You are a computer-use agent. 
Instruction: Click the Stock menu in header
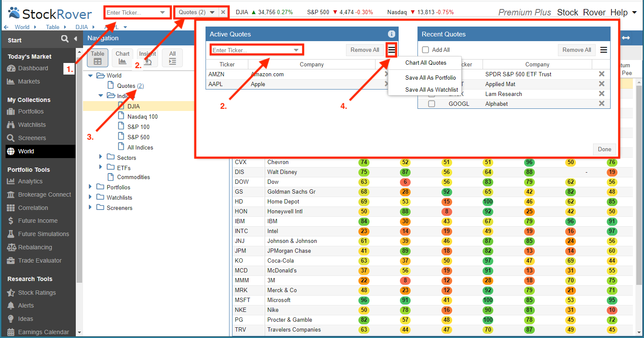click(567, 12)
